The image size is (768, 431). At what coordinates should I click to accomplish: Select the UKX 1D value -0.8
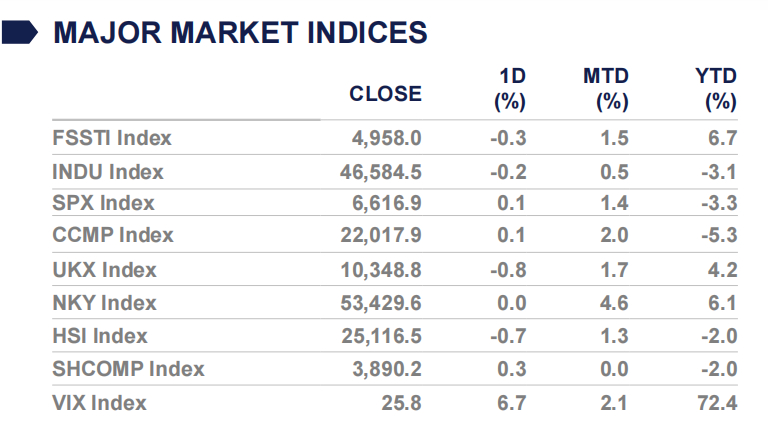click(509, 270)
